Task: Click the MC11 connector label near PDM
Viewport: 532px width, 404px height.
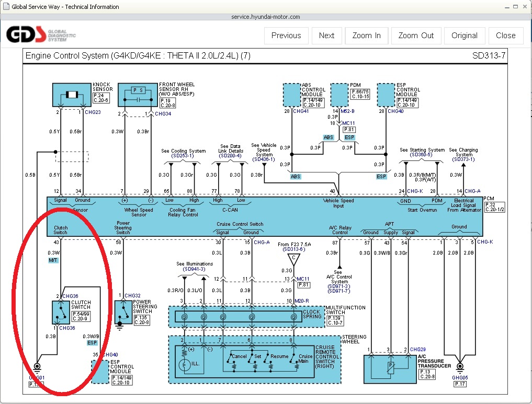Action: 348,123
